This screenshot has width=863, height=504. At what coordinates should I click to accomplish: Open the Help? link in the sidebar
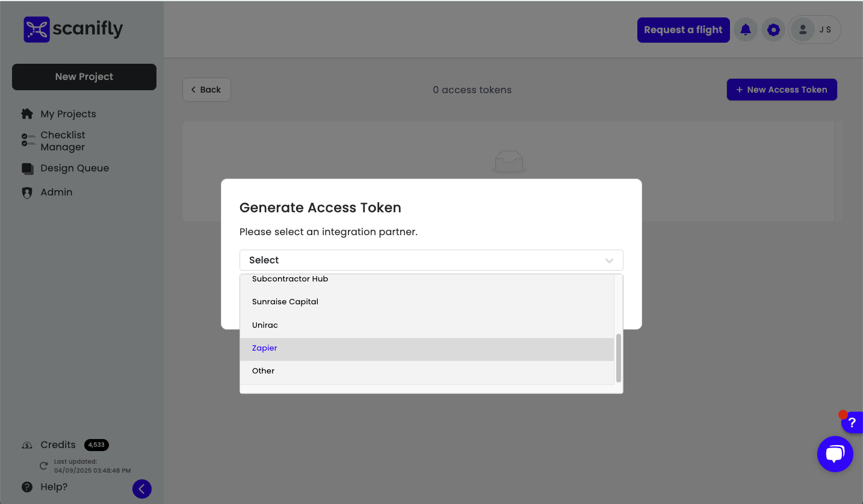click(x=54, y=487)
